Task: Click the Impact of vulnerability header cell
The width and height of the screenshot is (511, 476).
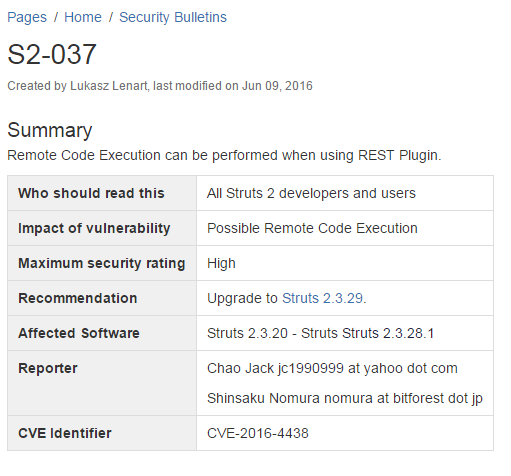Action: 102,228
